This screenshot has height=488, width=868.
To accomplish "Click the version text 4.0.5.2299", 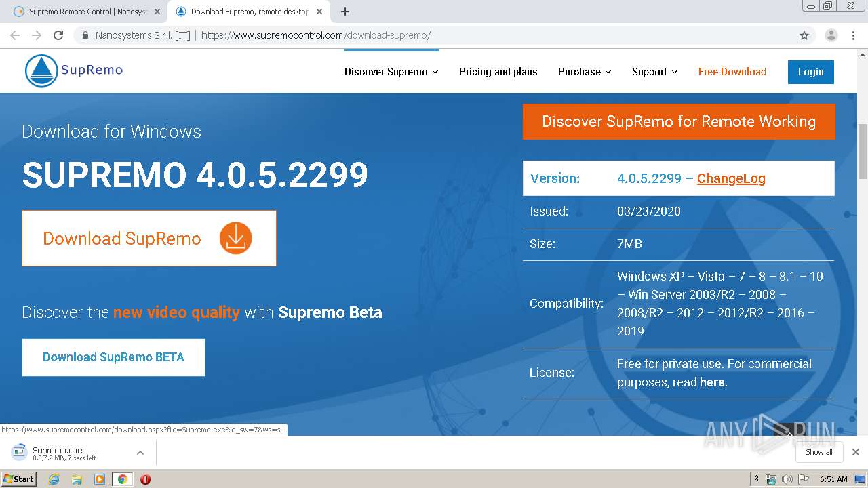I will click(649, 178).
